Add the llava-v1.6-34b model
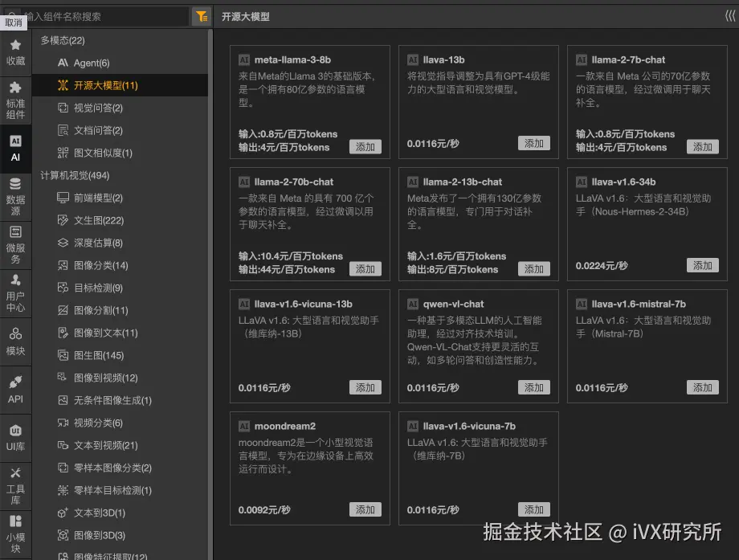The height and width of the screenshot is (560, 739). [x=703, y=265]
